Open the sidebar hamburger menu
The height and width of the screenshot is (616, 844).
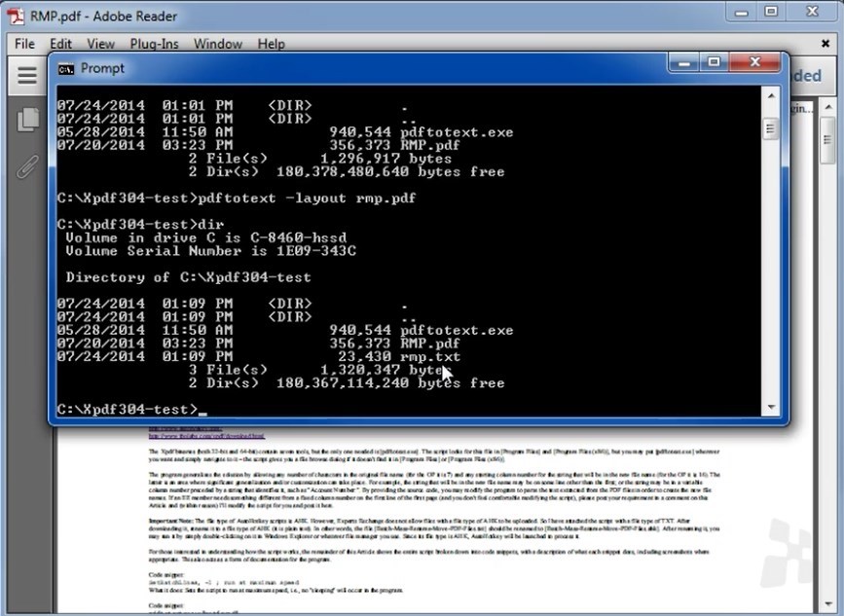coord(25,76)
